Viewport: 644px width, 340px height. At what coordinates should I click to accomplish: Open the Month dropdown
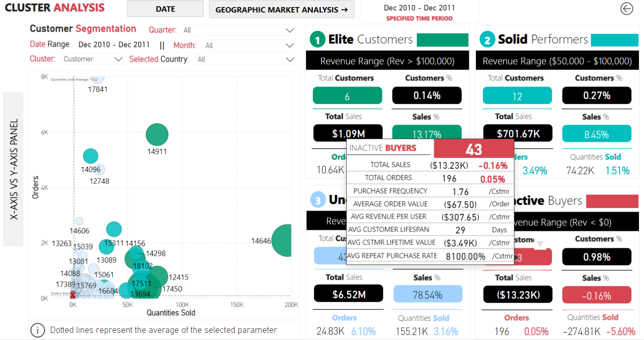point(249,45)
